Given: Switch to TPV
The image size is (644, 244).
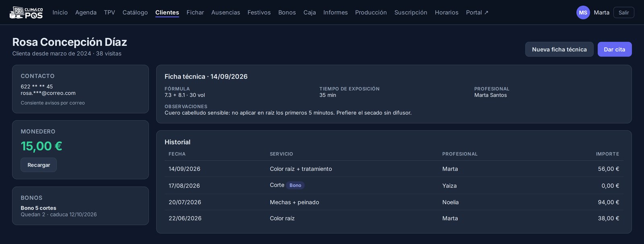Looking at the screenshot, I should click(109, 12).
